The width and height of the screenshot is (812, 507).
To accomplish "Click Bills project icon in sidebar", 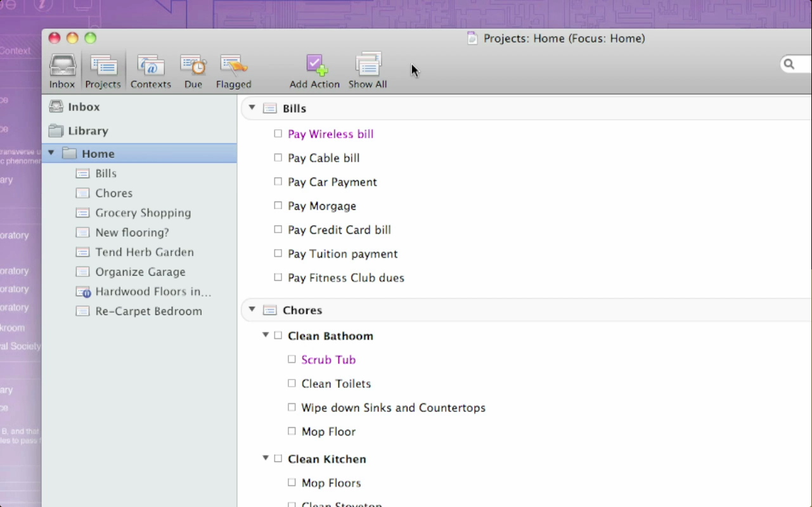I will pyautogui.click(x=82, y=174).
